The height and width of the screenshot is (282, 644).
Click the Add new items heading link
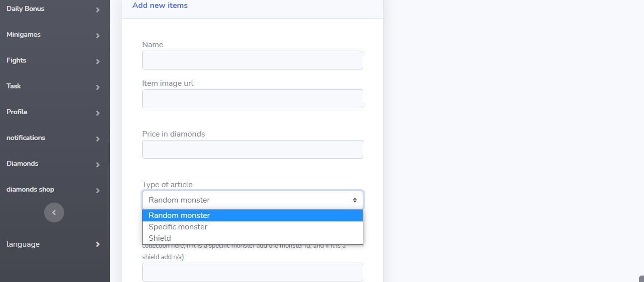click(x=160, y=5)
